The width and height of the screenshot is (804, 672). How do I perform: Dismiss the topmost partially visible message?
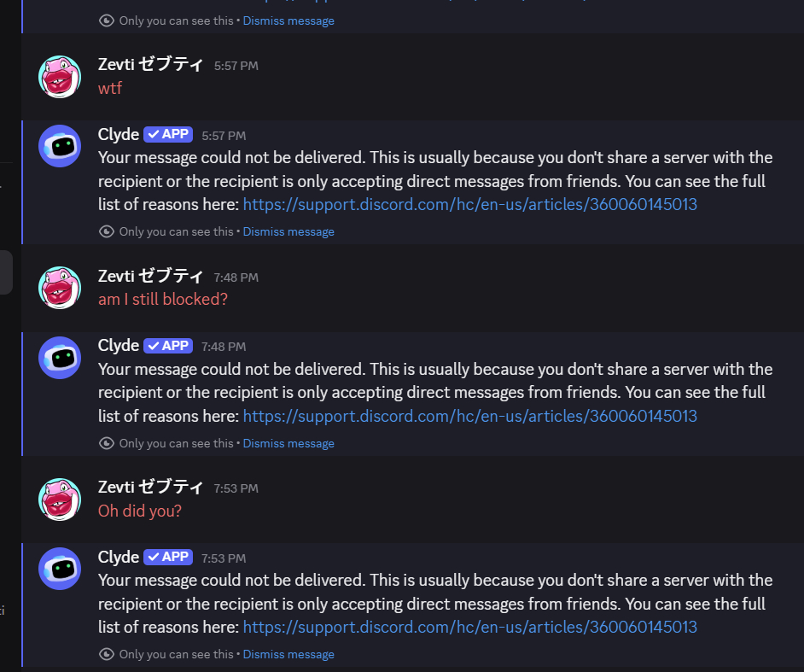coord(288,20)
